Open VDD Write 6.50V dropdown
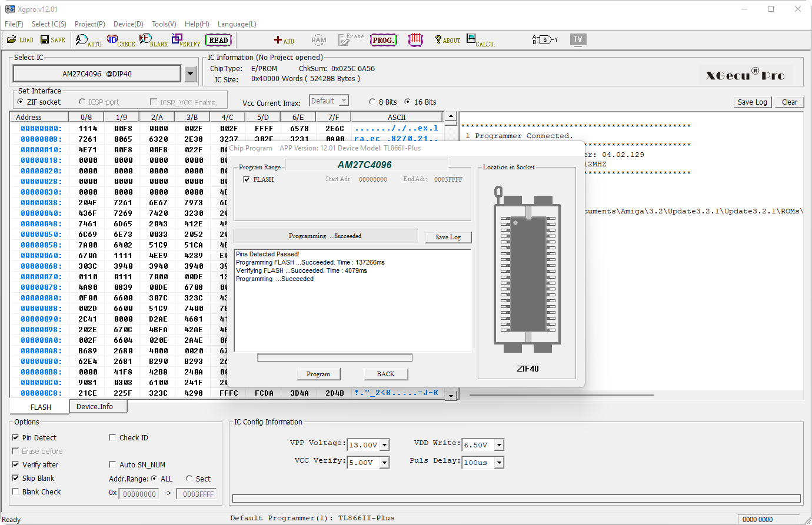 tap(499, 445)
